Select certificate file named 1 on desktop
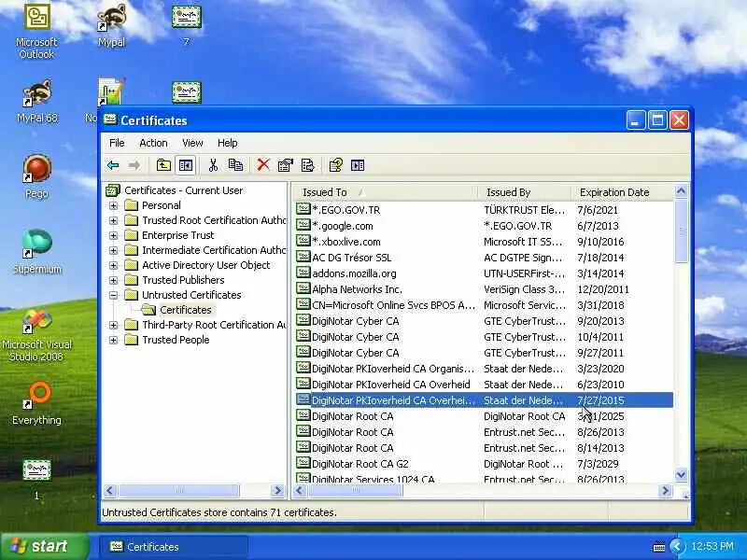747x560 pixels. click(36, 479)
